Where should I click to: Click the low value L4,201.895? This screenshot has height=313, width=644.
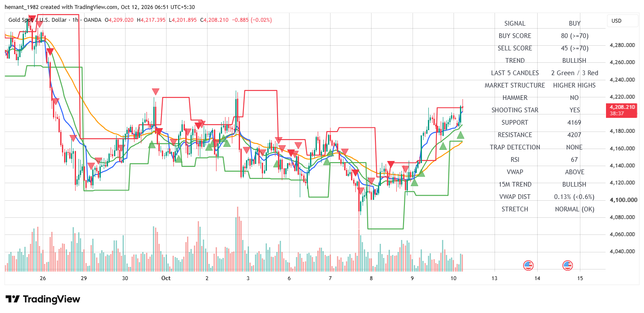[182, 20]
